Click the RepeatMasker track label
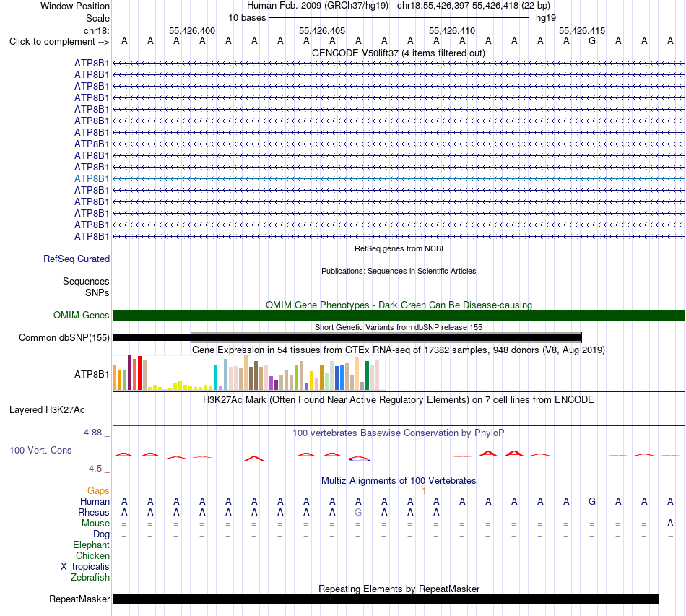Image resolution: width=686 pixels, height=616 pixels. (x=79, y=599)
